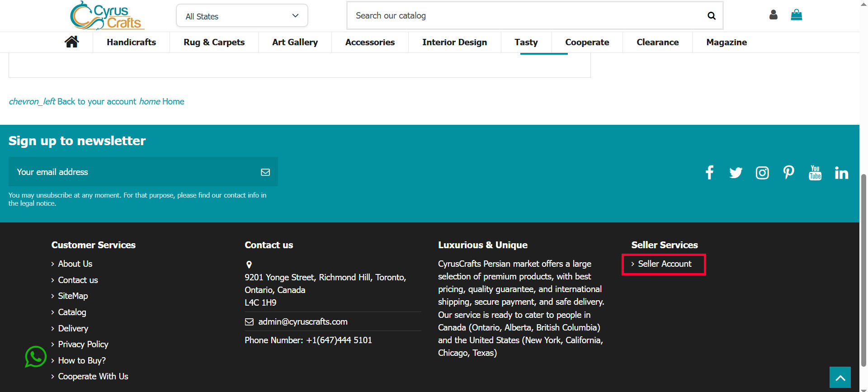Open the Pinterest social icon

(x=788, y=173)
